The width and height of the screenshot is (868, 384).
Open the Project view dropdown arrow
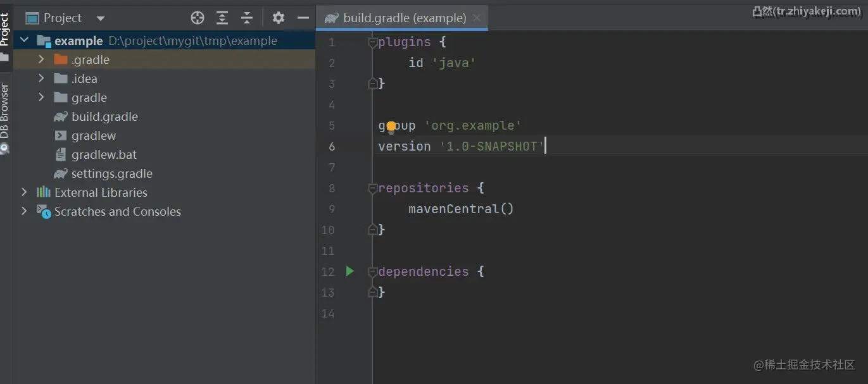point(101,18)
